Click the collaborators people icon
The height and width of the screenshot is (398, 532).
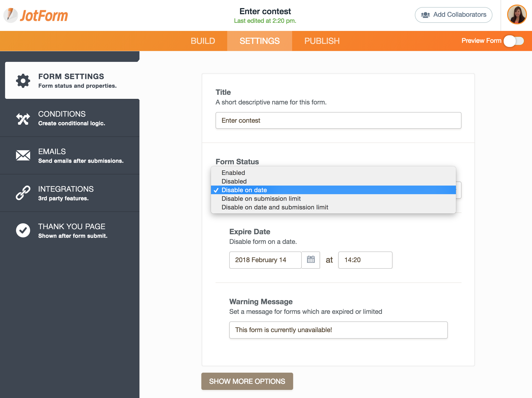(425, 15)
